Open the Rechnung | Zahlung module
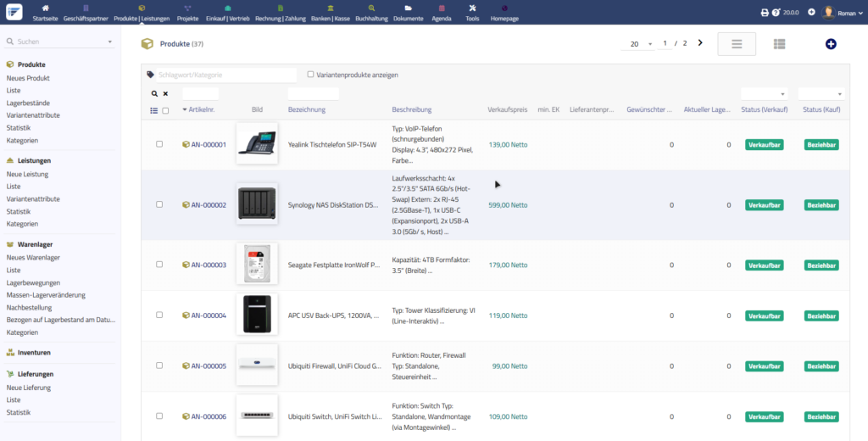The height and width of the screenshot is (441, 868). pyautogui.click(x=280, y=14)
